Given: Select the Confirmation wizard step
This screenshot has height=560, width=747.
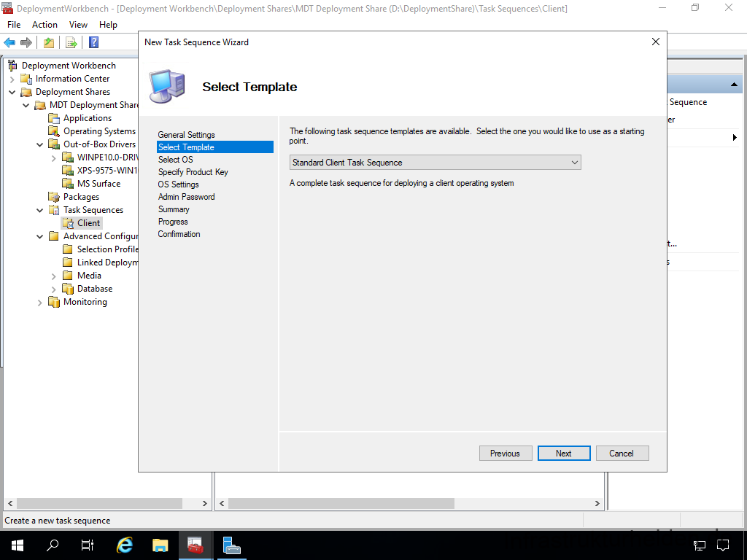Looking at the screenshot, I should point(179,234).
